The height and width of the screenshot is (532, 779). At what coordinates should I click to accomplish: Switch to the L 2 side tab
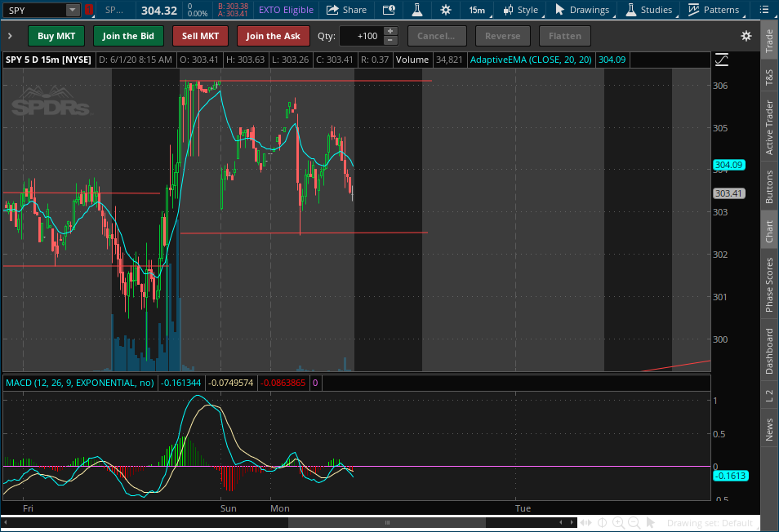tap(769, 396)
